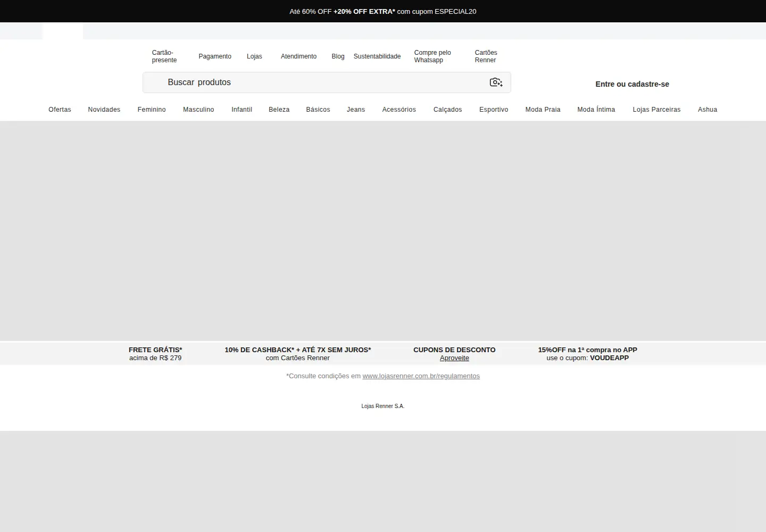
Task: Click the VOUDEAPP coupon text
Action: (x=609, y=358)
